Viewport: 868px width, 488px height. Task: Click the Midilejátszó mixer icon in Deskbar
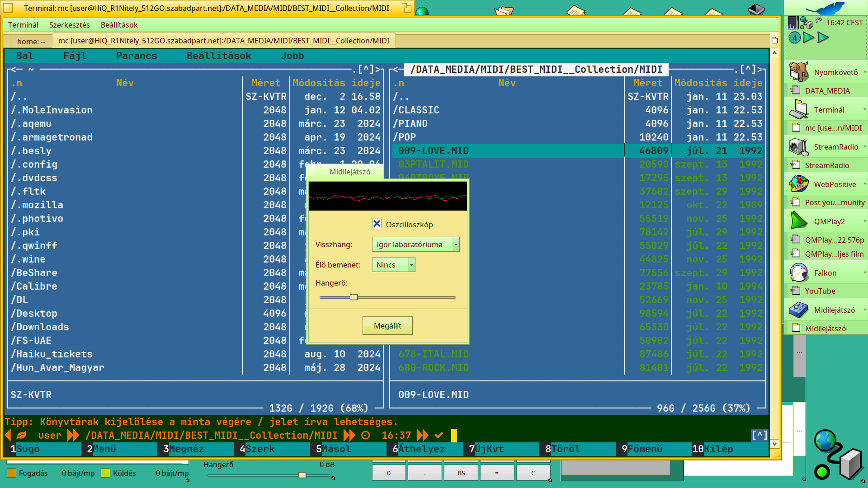click(x=799, y=310)
